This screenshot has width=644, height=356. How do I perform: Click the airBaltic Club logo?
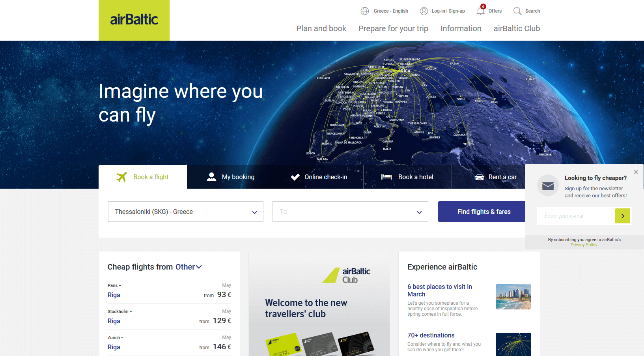tap(347, 275)
